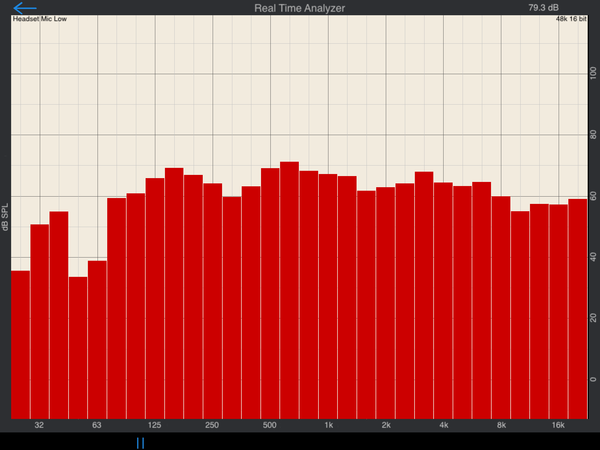Click the 20 dB scale label

593,318
